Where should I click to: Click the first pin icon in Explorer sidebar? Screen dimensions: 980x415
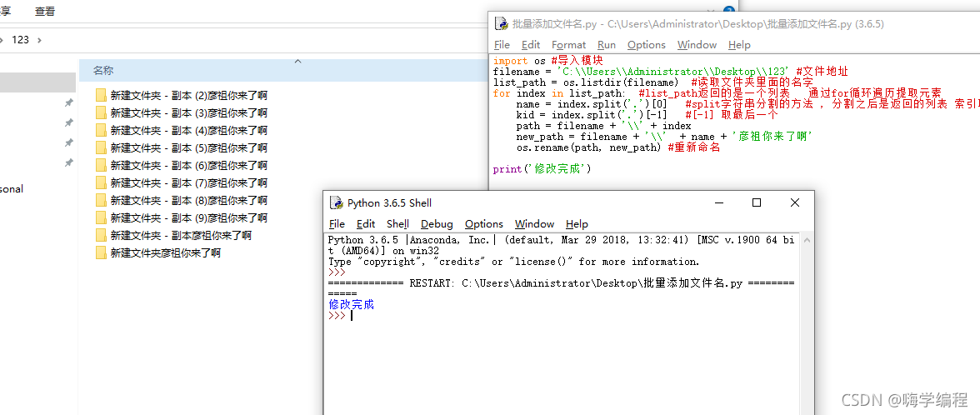[69, 102]
